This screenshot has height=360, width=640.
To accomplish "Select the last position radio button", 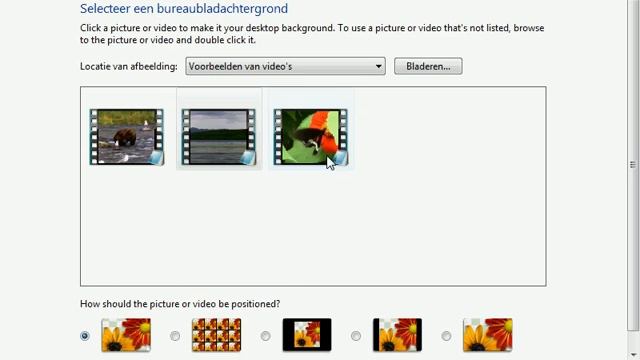I will [x=446, y=336].
